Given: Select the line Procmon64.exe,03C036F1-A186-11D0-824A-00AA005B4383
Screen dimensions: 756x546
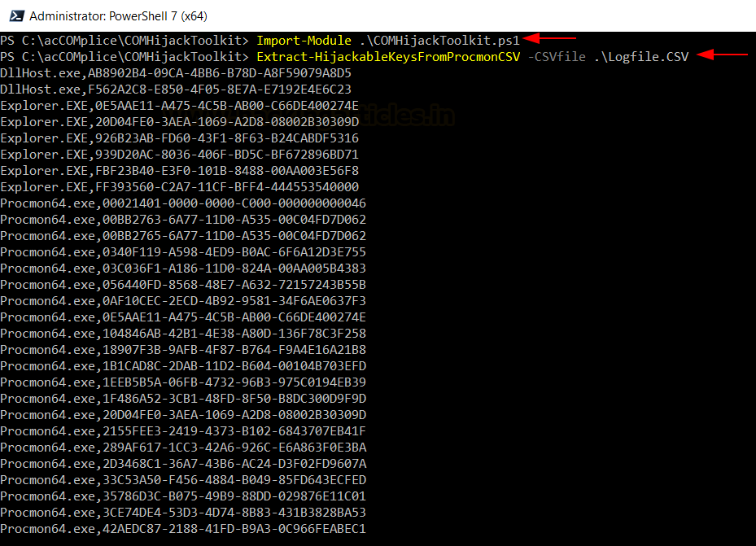Looking at the screenshot, I should tap(183, 269).
